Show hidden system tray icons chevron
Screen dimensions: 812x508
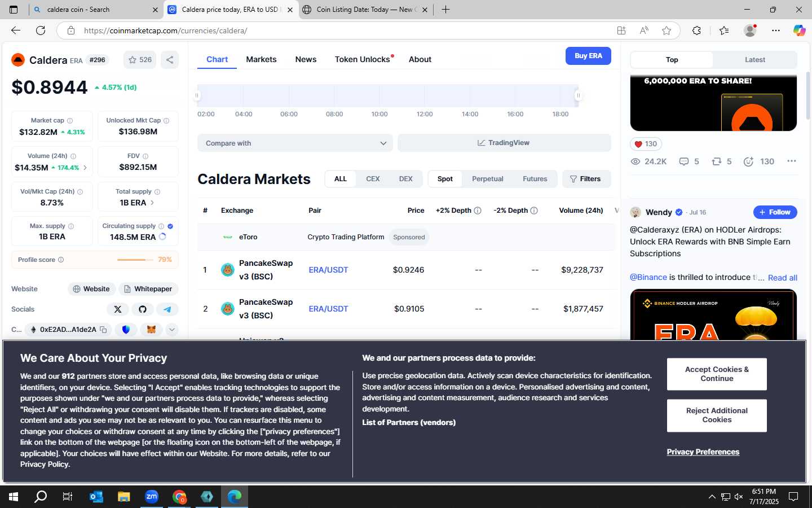[712, 497]
